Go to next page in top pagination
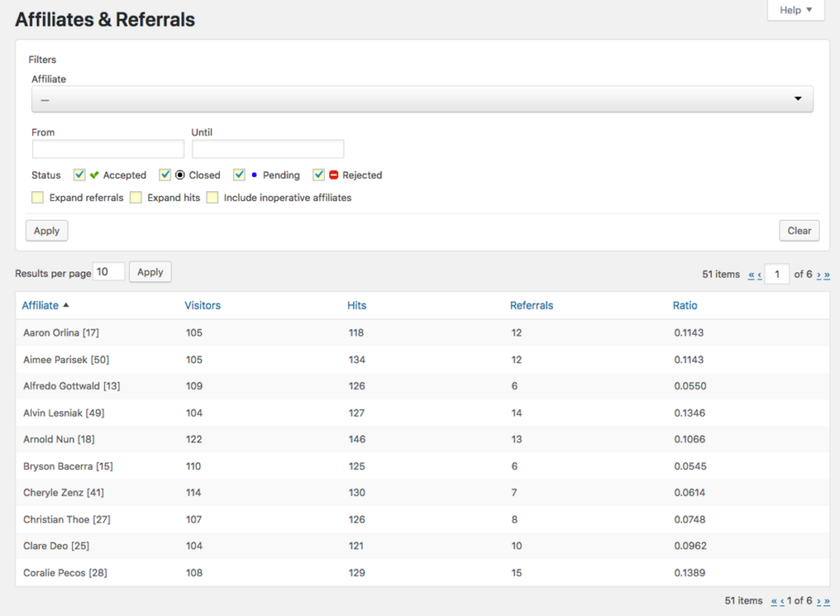Image resolution: width=840 pixels, height=616 pixels. point(819,275)
